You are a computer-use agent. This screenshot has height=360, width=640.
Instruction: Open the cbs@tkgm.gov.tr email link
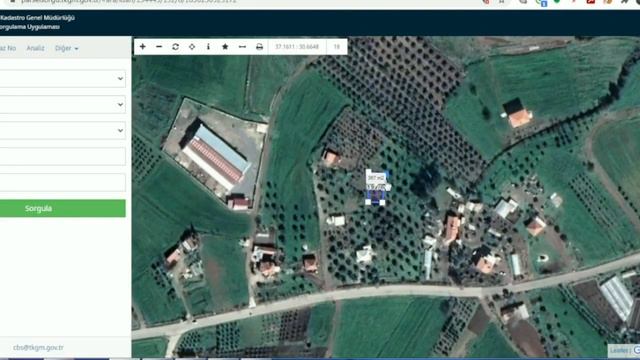coord(38,348)
